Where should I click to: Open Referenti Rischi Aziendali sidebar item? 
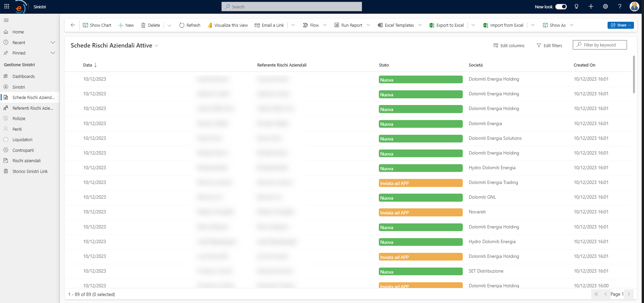pos(33,108)
